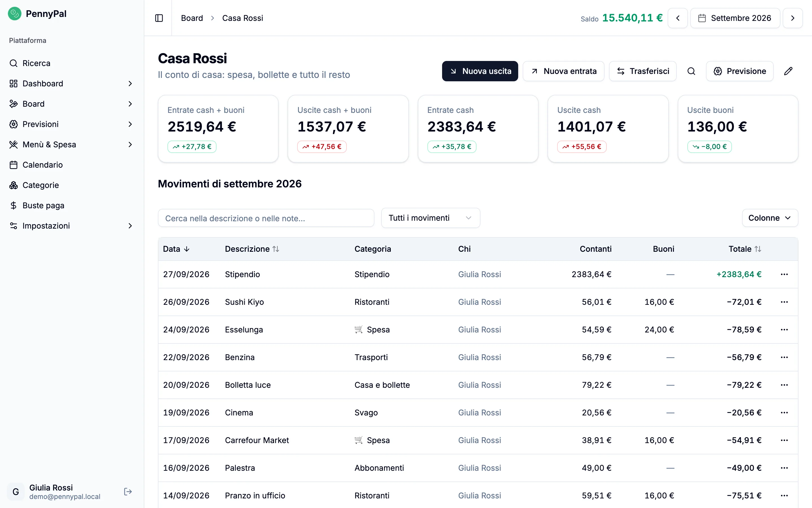This screenshot has height=508, width=812.
Task: Open row actions for Bolletta luce movement
Action: [784, 385]
